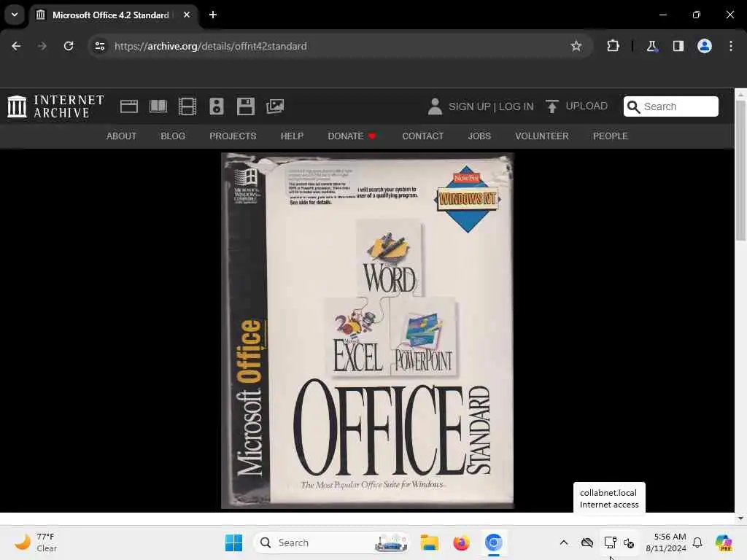
Task: Switch to Chrome on the taskbar
Action: 494,542
